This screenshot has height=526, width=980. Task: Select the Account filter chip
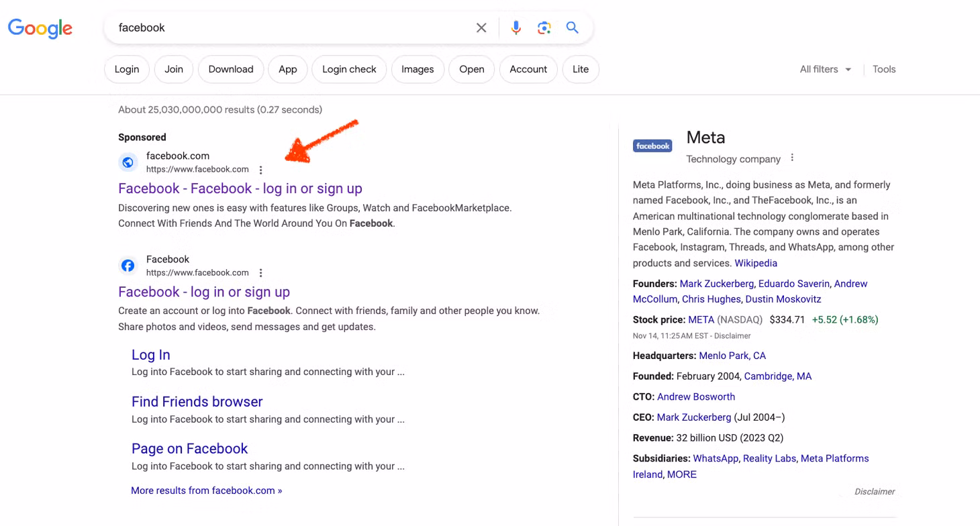point(528,69)
